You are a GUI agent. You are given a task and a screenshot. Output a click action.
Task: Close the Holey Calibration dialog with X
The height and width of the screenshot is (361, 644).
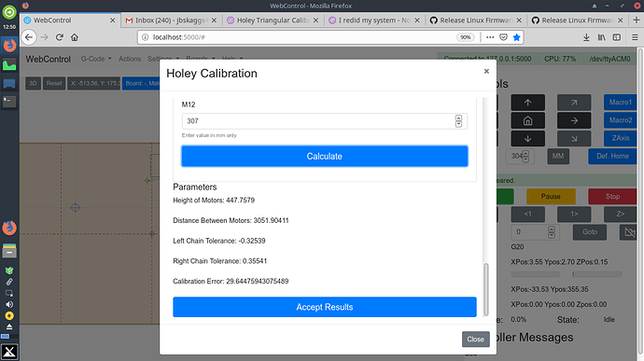pos(486,72)
